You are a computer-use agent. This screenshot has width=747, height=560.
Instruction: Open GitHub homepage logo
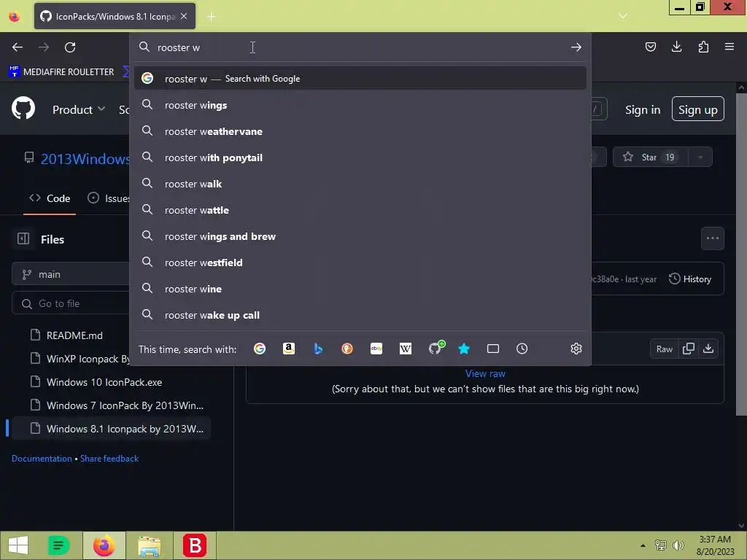pyautogui.click(x=23, y=109)
